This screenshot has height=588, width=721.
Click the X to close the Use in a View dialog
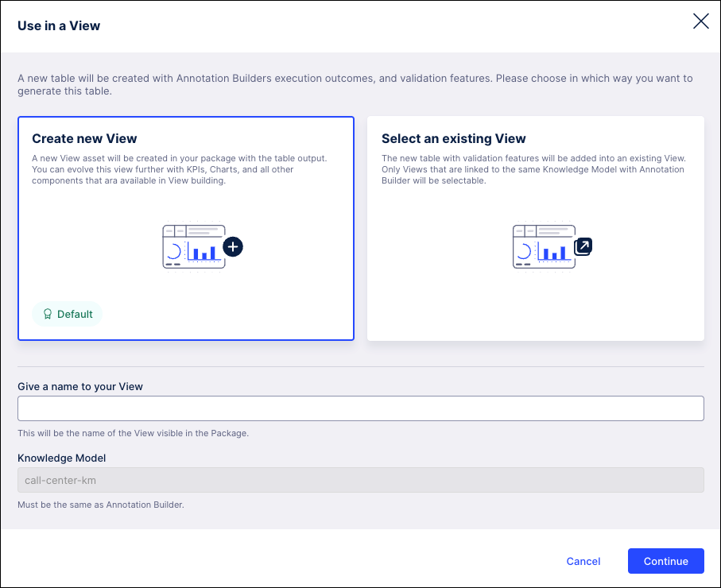pyautogui.click(x=700, y=21)
